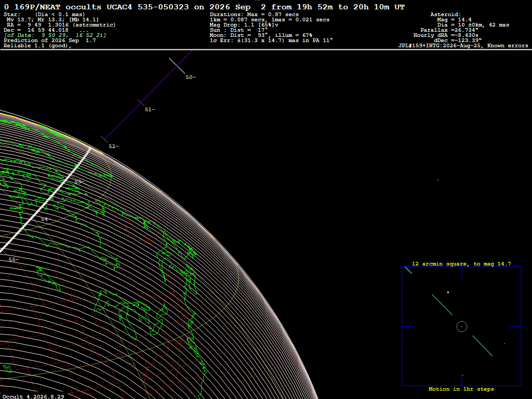Click the event title with 169P/NEAT
Viewport: 532px width, 399px height.
(x=204, y=7)
